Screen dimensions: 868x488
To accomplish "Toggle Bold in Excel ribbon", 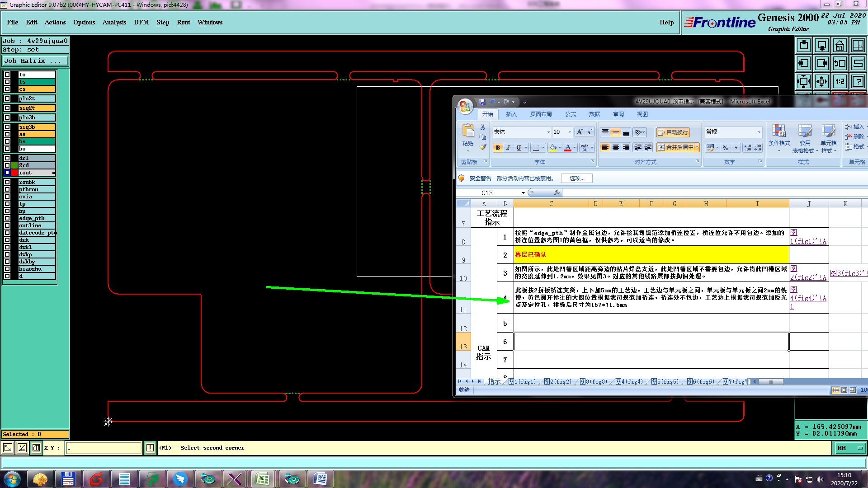I will click(498, 148).
